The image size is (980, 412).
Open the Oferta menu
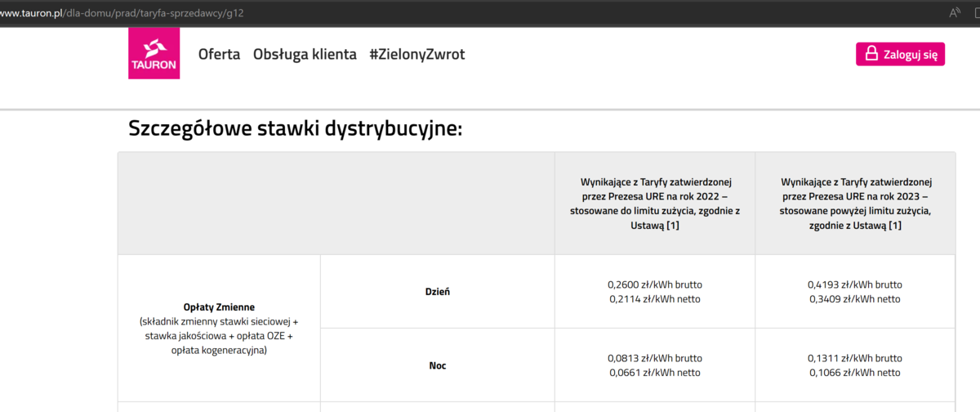pos(219,55)
